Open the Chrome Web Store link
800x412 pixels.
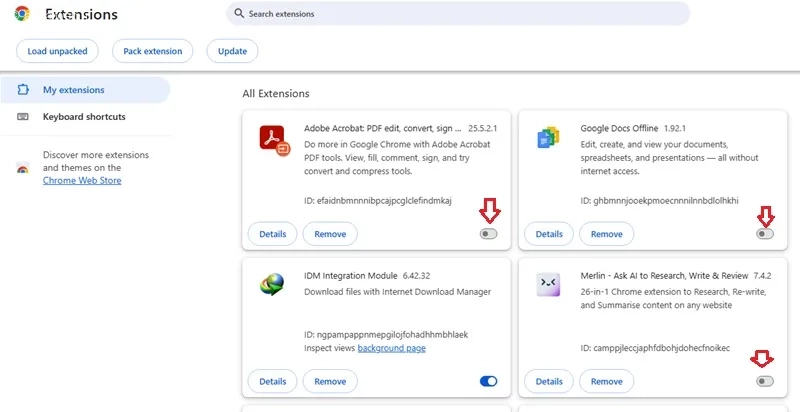click(x=82, y=181)
